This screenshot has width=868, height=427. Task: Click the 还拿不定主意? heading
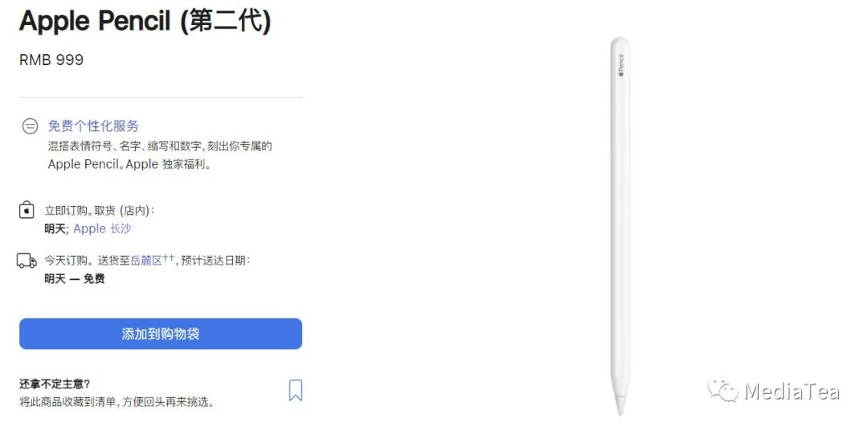[55, 384]
